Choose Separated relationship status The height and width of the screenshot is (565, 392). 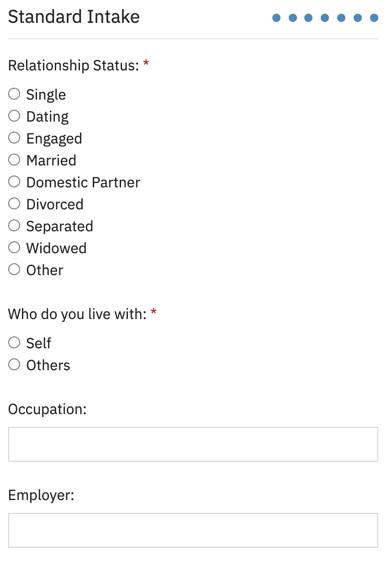point(15,226)
